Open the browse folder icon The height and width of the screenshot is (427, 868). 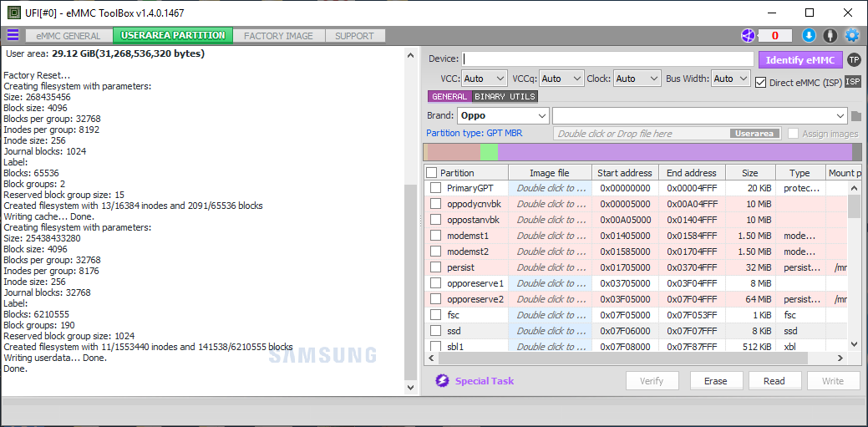[856, 116]
